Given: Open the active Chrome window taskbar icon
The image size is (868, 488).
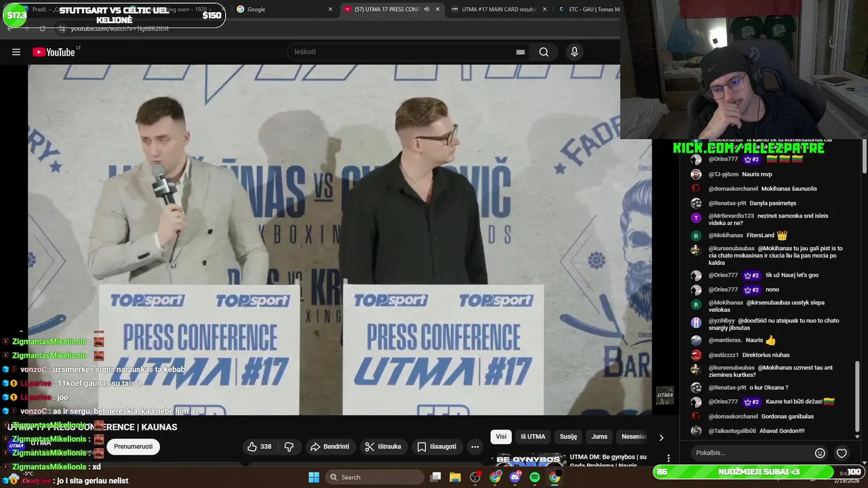Looking at the screenshot, I should 555,477.
